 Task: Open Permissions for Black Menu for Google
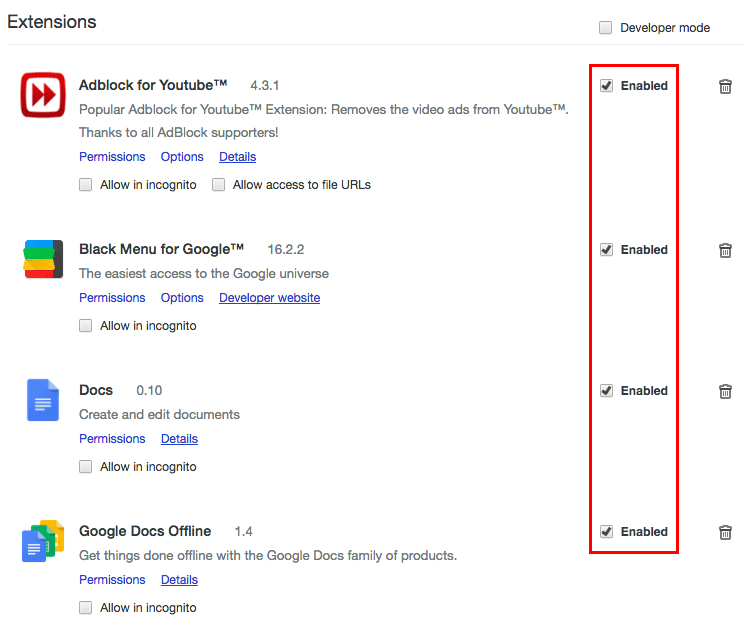[112, 298]
